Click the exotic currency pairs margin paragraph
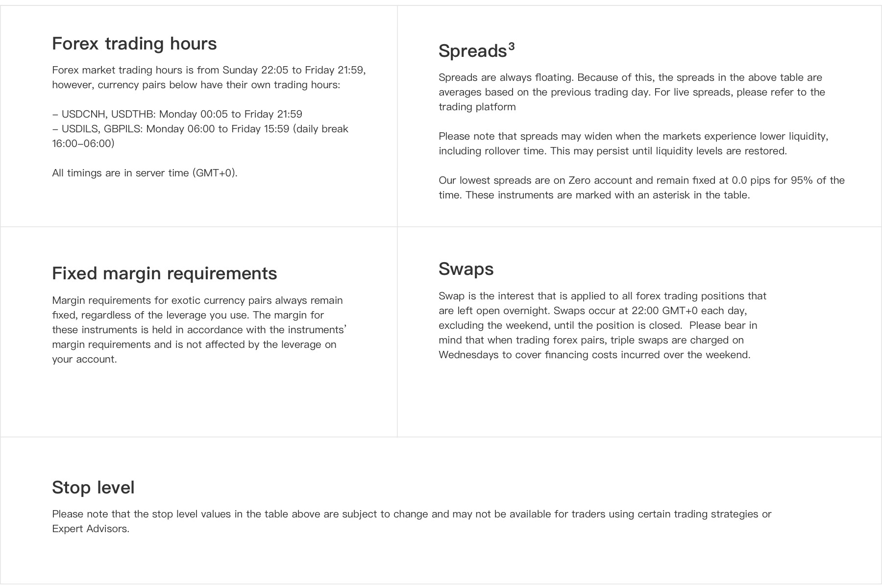This screenshot has width=882, height=588. click(x=199, y=330)
